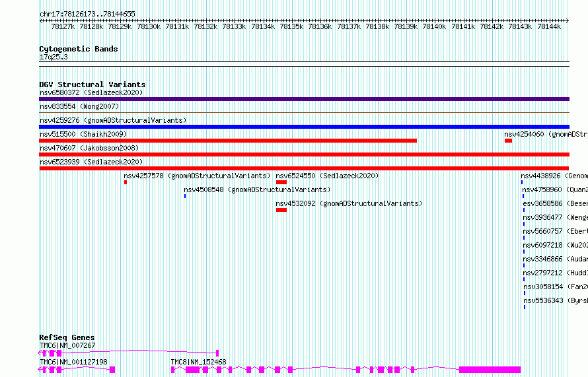Click the DGV Structural Variants track heading
Viewport: 588px width, 377px height.
pyautogui.click(x=92, y=85)
